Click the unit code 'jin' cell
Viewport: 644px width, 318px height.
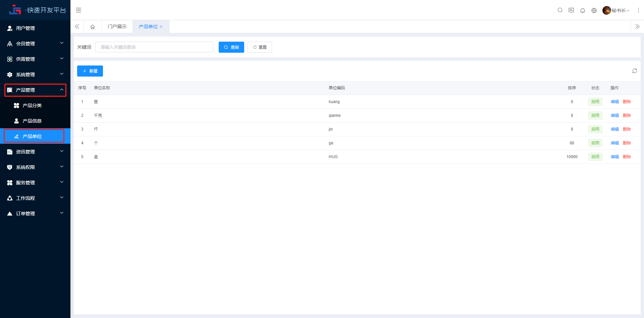click(x=331, y=129)
